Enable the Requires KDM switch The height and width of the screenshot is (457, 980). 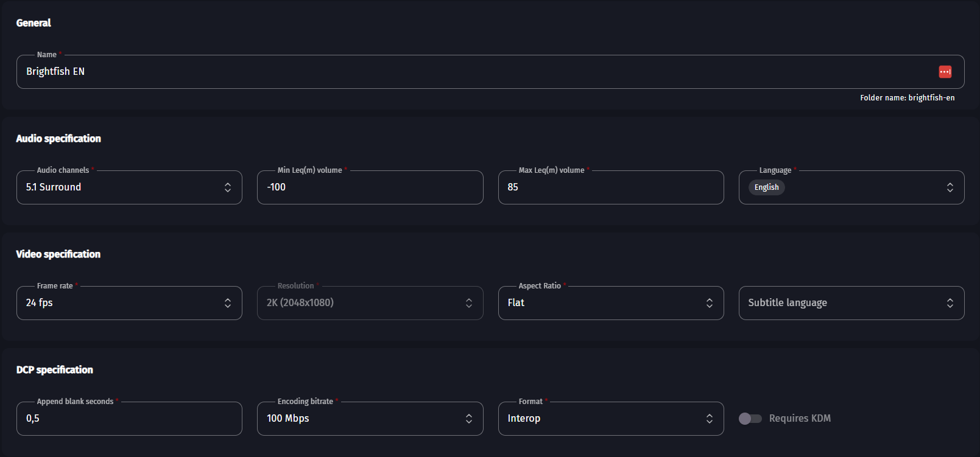(x=750, y=419)
